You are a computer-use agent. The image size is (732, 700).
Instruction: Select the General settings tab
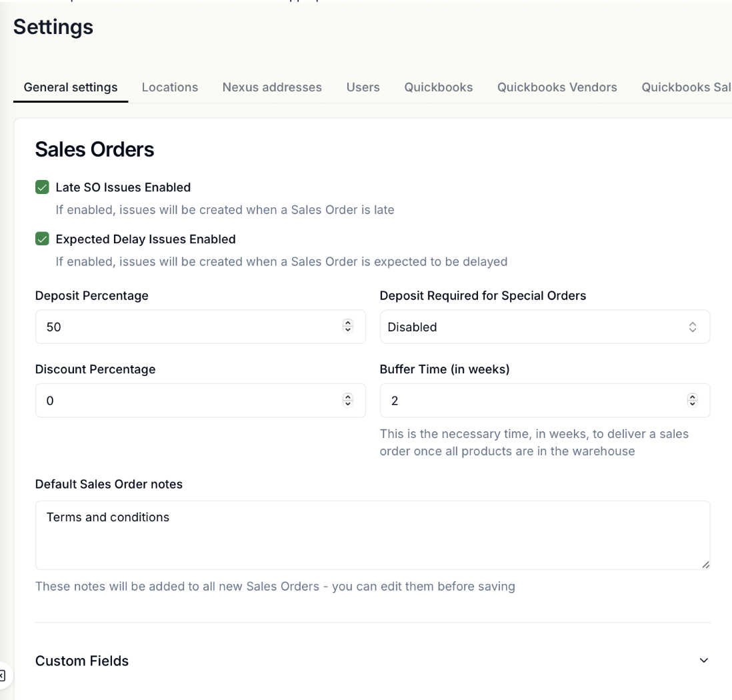[x=71, y=87]
